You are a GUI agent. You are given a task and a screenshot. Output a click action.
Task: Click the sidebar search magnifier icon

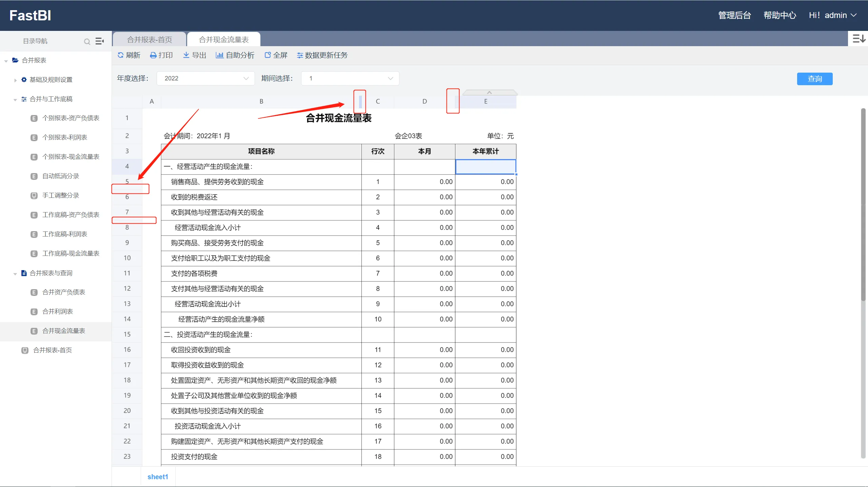87,41
